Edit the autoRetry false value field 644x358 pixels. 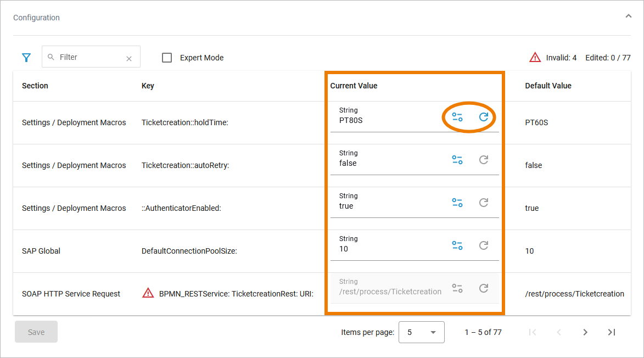tap(384, 163)
